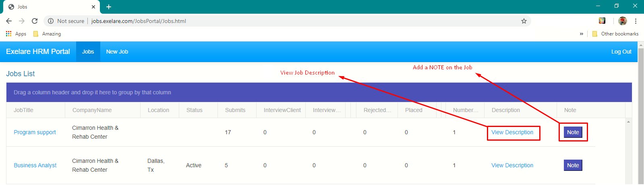This screenshot has height=185, width=644.
Task: Close the Jobs browser tab
Action: click(93, 7)
